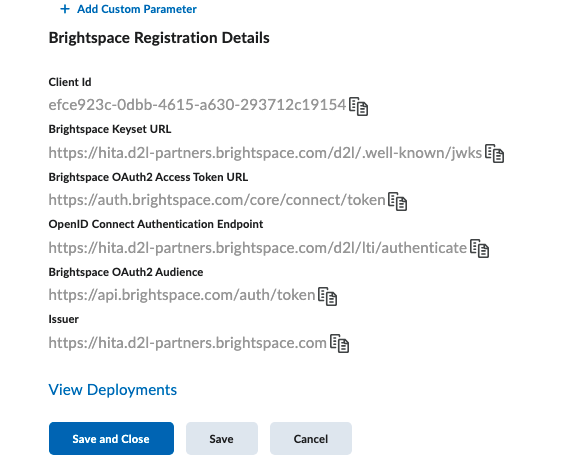Click the Add Custom Parameter link

pyautogui.click(x=137, y=9)
